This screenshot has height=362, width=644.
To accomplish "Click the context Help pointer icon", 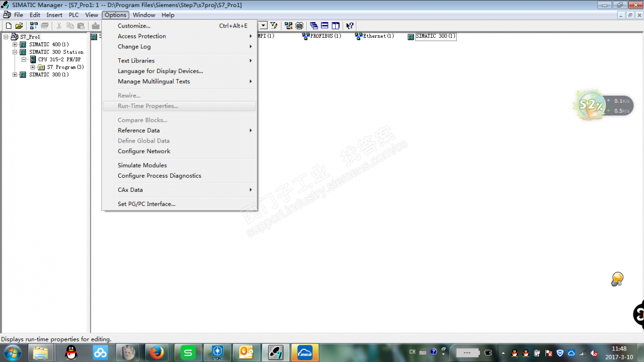I will coord(350,26).
